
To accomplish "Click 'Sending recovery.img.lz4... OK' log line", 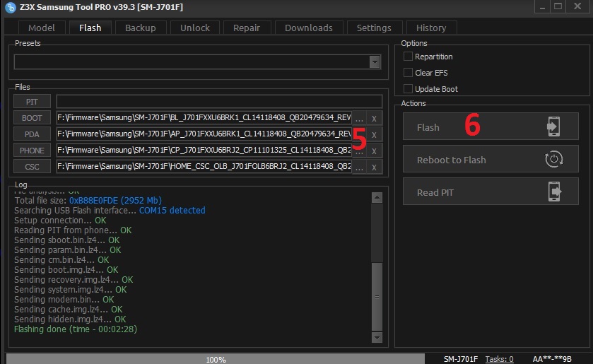I will (74, 280).
